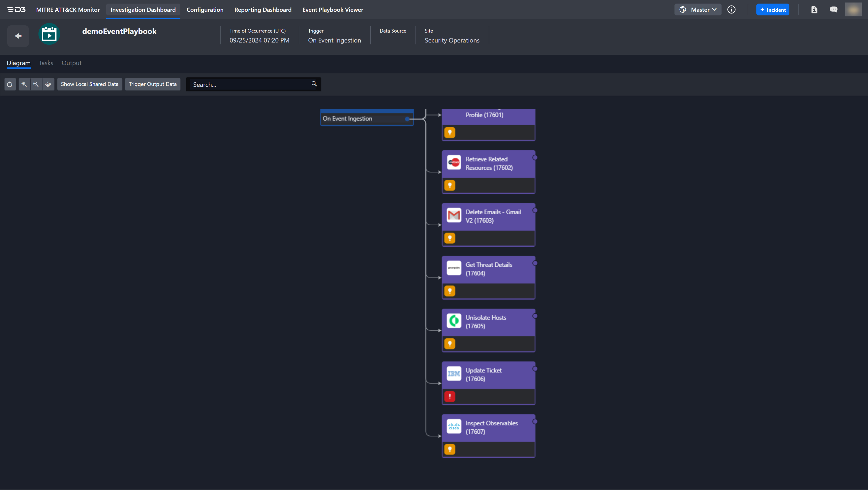Click the diagram Search input field
The image size is (868, 490).
coord(249,85)
